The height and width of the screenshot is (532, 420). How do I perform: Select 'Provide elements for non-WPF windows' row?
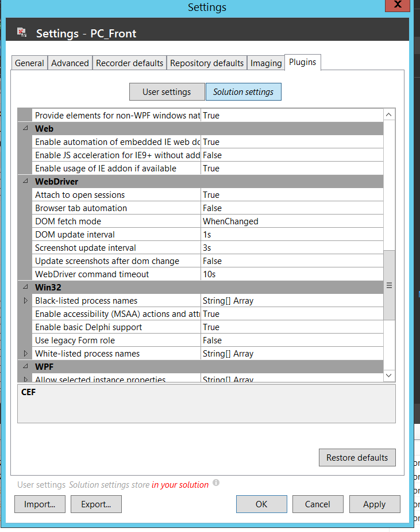click(207, 116)
